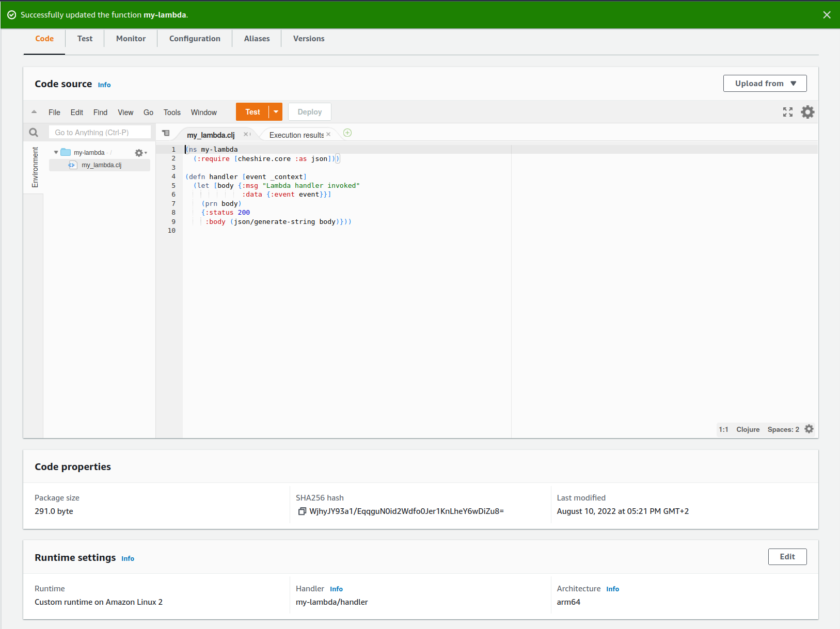Place cursor on the :status 200 line
The width and height of the screenshot is (840, 629).
point(225,213)
